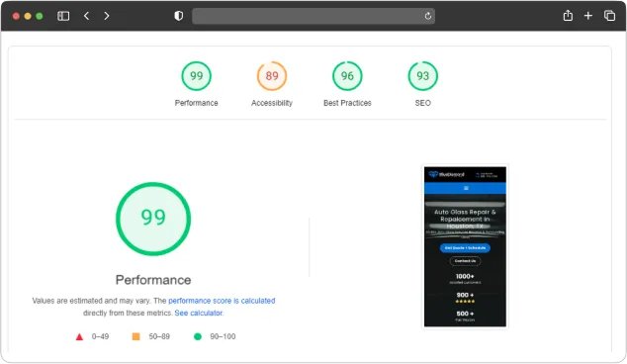
Task: Go back with the left chevron
Action: 86,16
